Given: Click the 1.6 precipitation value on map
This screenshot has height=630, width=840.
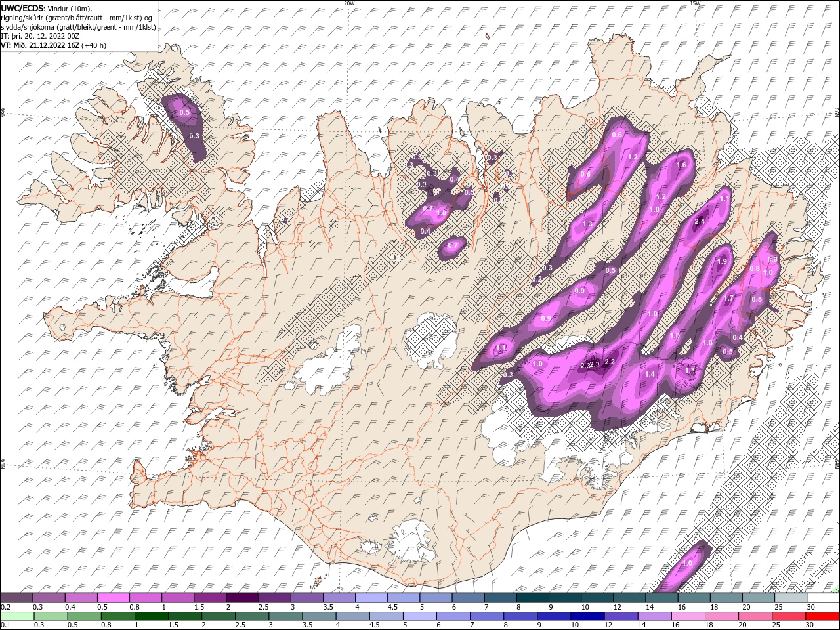Looking at the screenshot, I should pos(681,165).
